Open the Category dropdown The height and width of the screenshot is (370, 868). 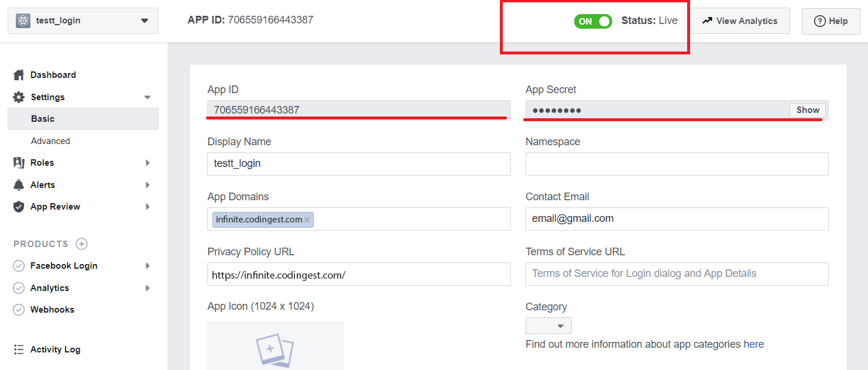[x=548, y=326]
